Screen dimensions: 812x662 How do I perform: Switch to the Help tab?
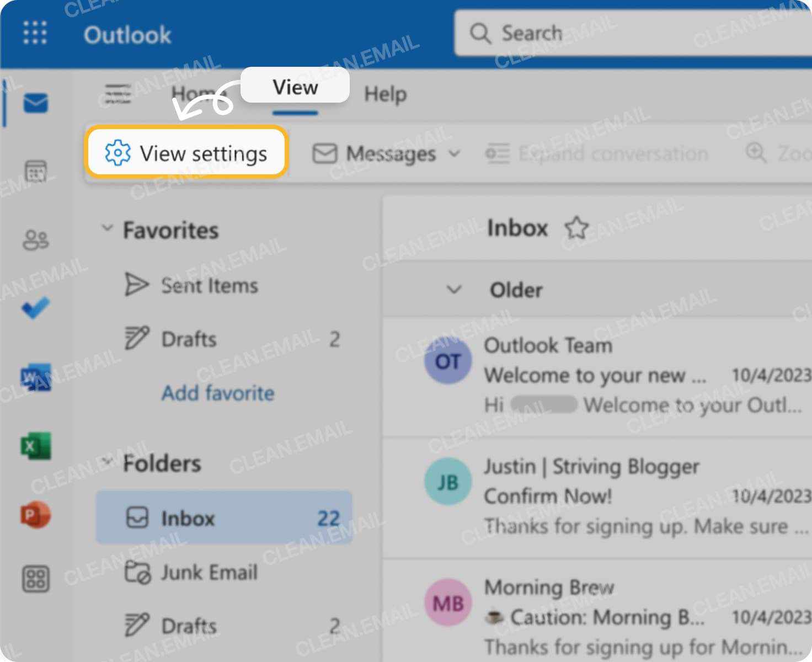coord(384,94)
